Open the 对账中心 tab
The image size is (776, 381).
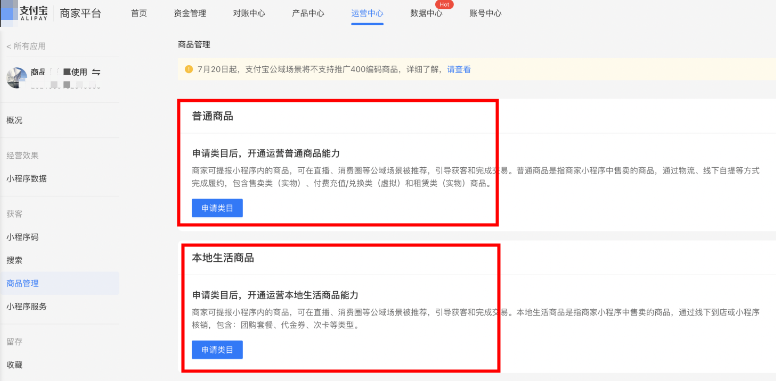tap(249, 13)
